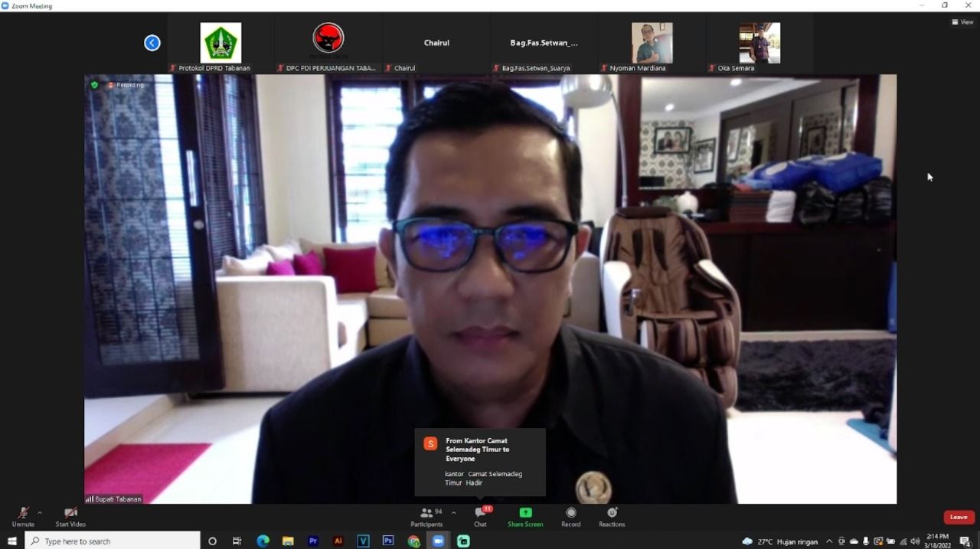
Task: Open the Reactions menu
Action: point(612,516)
